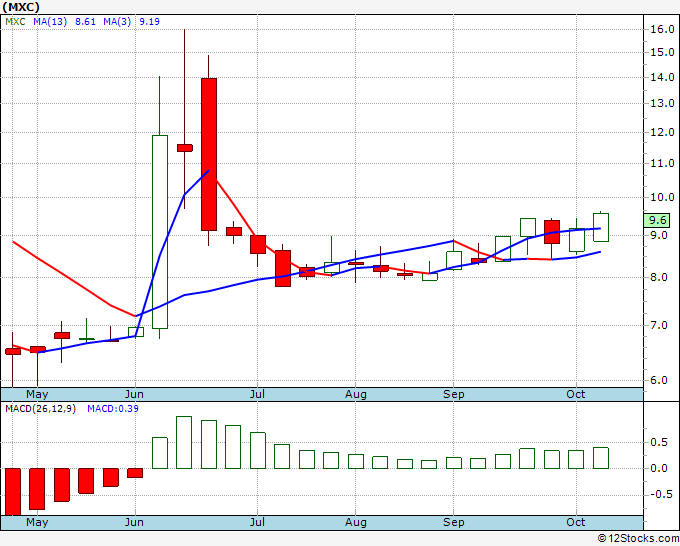The height and width of the screenshot is (546, 680).
Task: Click the 8.61 moving average value
Action: point(85,22)
